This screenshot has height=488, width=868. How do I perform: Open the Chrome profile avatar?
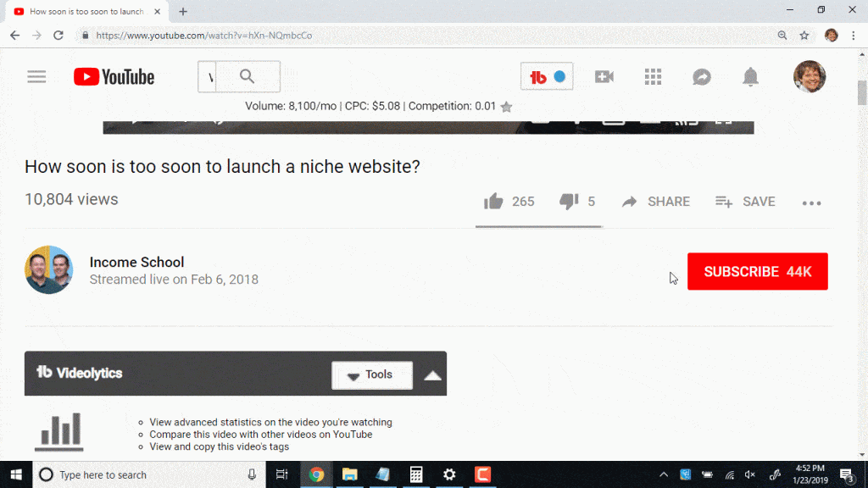click(831, 36)
